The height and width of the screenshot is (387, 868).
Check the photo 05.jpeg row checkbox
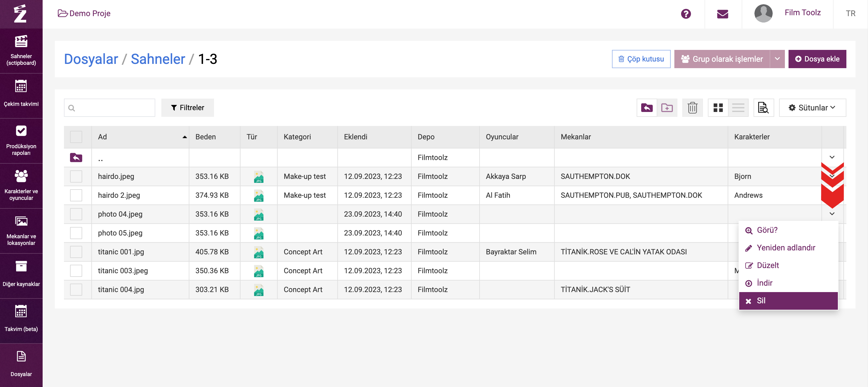tap(76, 233)
